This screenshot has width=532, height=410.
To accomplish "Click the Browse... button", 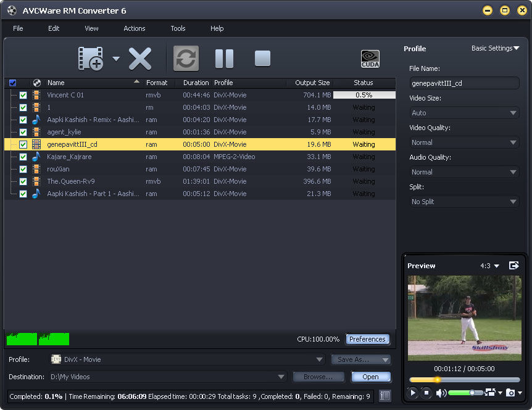I will coord(318,377).
